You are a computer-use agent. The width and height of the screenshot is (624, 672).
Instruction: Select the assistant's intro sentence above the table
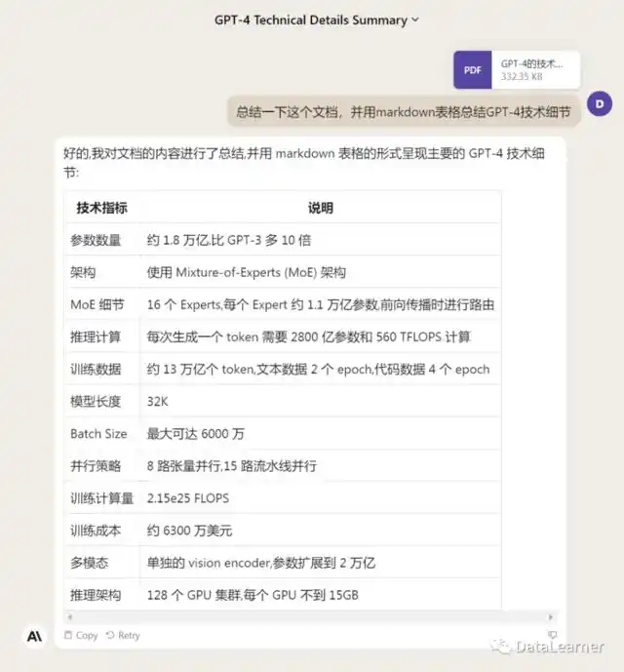[x=304, y=163]
